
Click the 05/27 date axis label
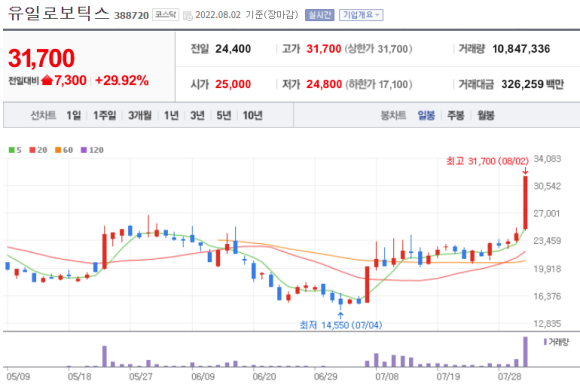coord(141,377)
